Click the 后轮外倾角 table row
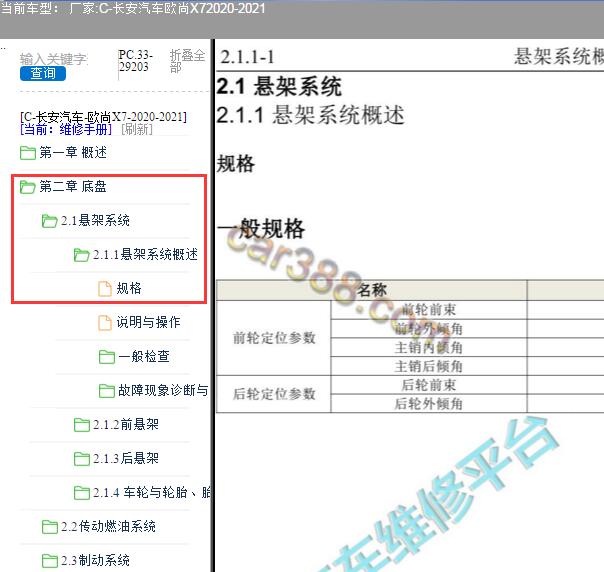604x572 pixels. tap(428, 404)
